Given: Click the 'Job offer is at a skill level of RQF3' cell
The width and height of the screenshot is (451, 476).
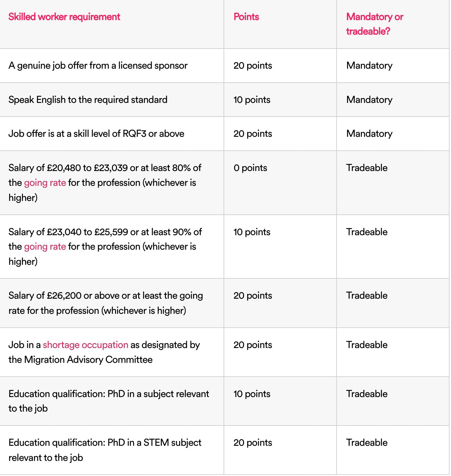Looking at the screenshot, I should tap(96, 134).
